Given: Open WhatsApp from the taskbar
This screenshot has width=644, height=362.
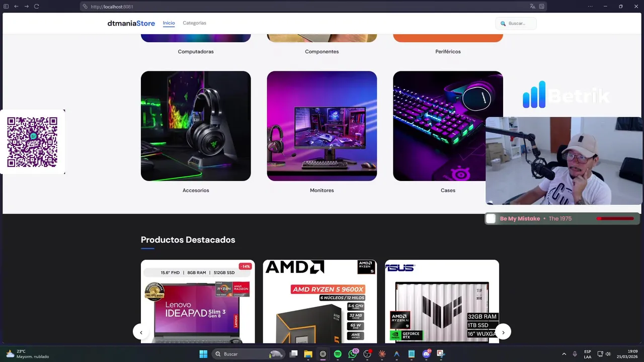Looking at the screenshot, I should click(x=353, y=354).
